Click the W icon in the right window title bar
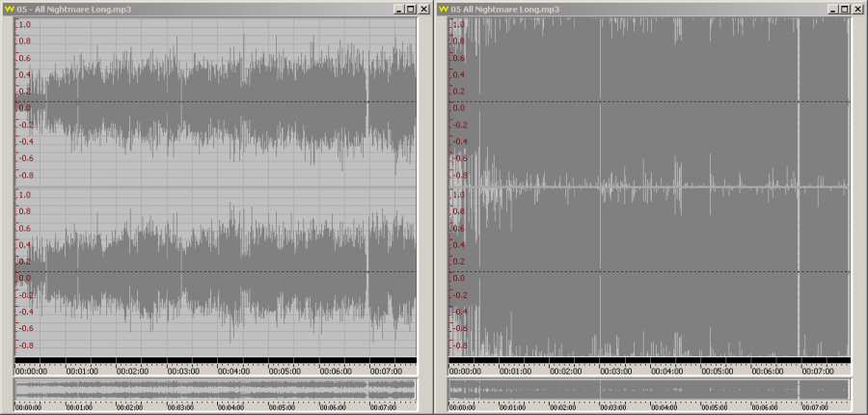The height and width of the screenshot is (415, 868). pos(444,9)
